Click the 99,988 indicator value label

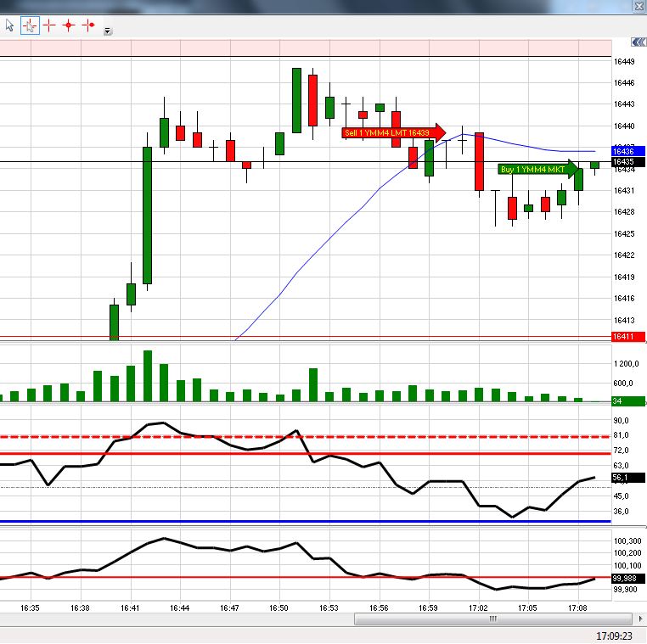[x=627, y=578]
